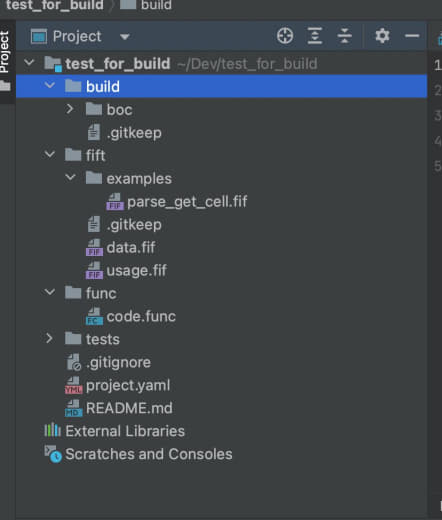
Task: Select External Libraries node
Action: (114, 431)
